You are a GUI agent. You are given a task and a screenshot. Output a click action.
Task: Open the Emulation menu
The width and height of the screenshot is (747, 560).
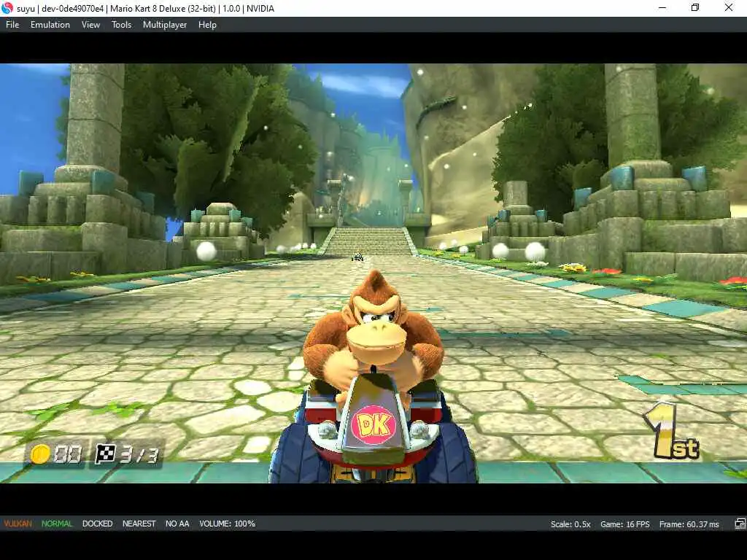50,25
